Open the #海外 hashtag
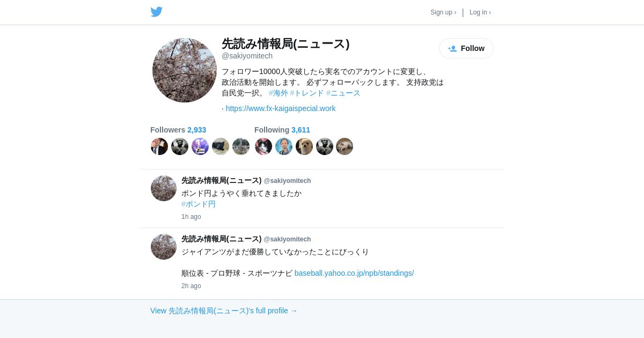Viewport: 644px width, 338px height. (279, 93)
